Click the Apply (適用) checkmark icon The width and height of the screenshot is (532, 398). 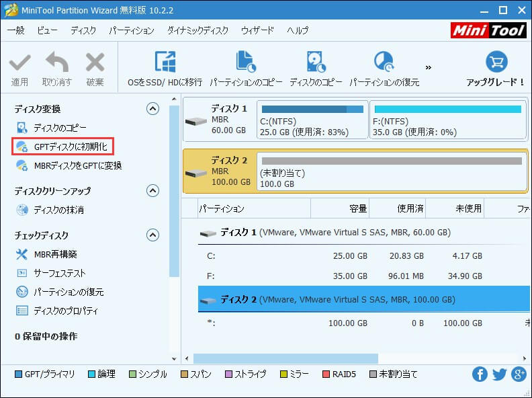(x=20, y=62)
